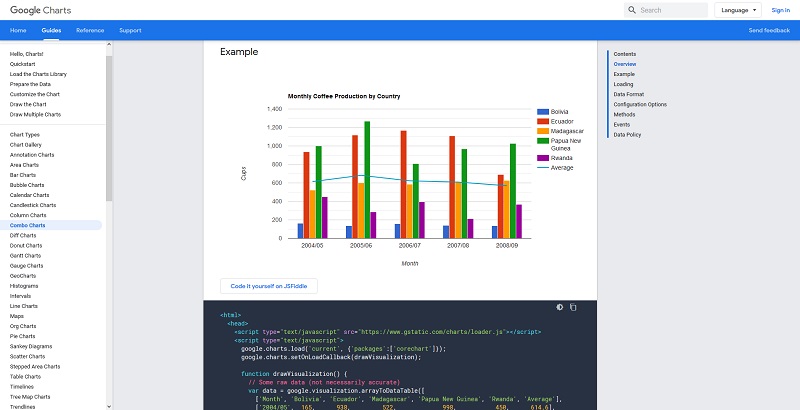Screen dimensions: 800x410
Task: Open Diff Charts page
Action: click(23, 235)
